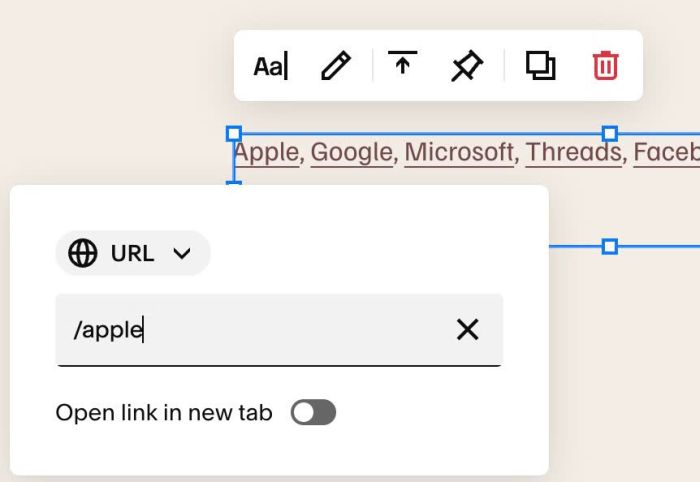The width and height of the screenshot is (700, 482).
Task: Delete block with red trash icon
Action: tap(605, 66)
